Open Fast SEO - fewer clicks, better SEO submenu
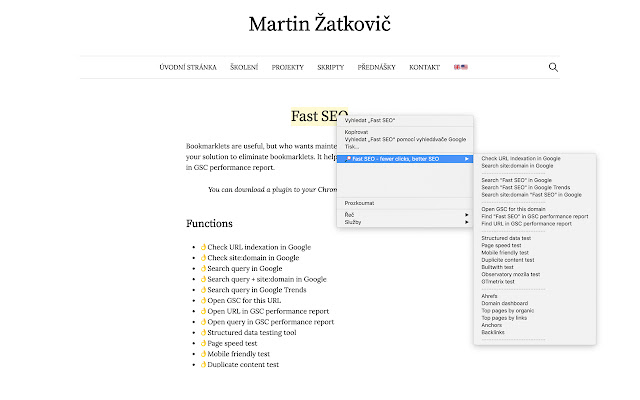 pos(405,159)
